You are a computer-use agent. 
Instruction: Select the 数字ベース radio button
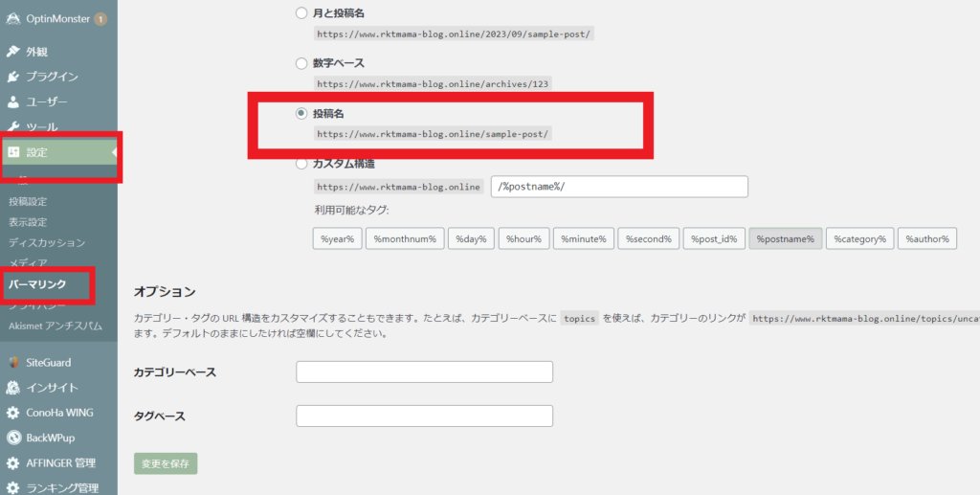tap(301, 63)
